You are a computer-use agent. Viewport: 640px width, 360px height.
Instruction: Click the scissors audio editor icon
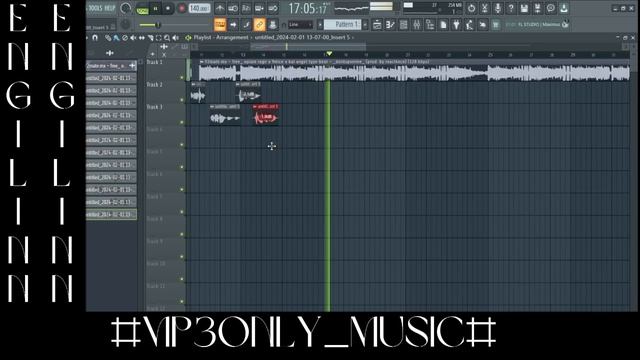click(484, 8)
